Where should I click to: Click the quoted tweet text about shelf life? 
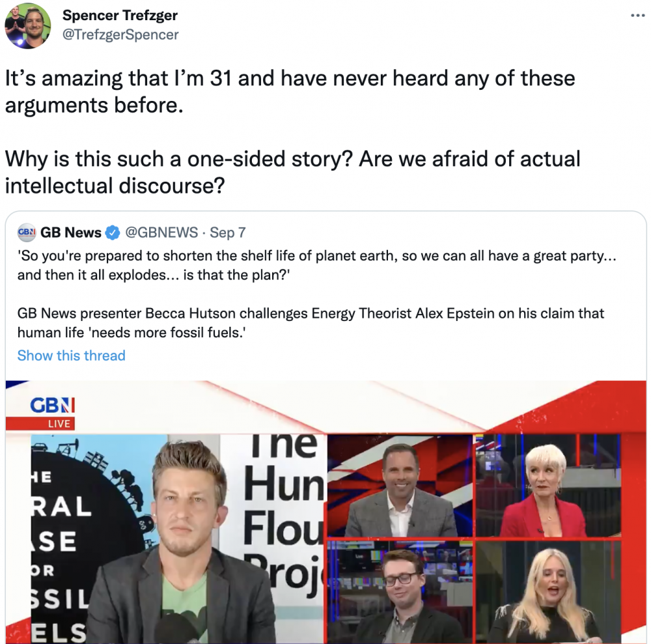[x=317, y=265]
